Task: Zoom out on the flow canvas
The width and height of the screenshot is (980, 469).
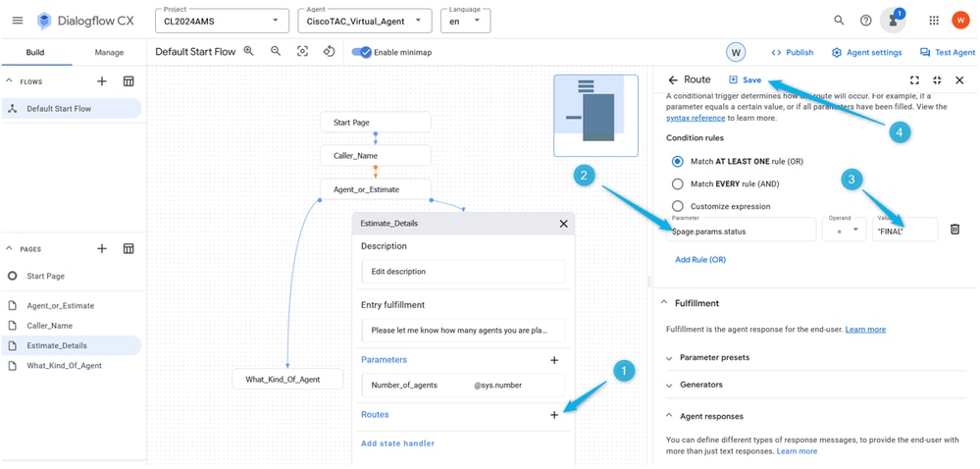Action: click(x=276, y=51)
